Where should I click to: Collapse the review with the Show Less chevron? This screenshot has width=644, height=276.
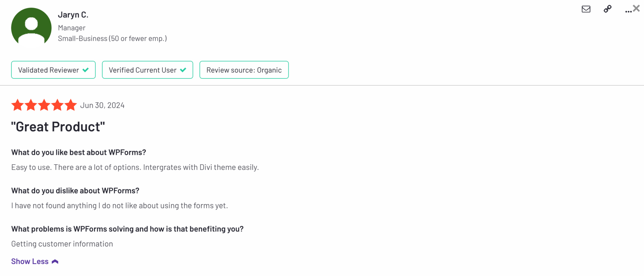(x=55, y=261)
